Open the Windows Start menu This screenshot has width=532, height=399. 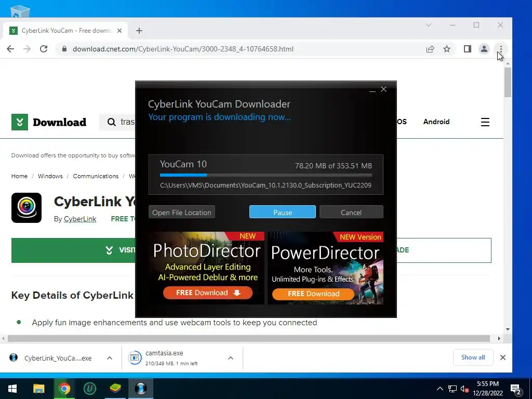(x=12, y=389)
